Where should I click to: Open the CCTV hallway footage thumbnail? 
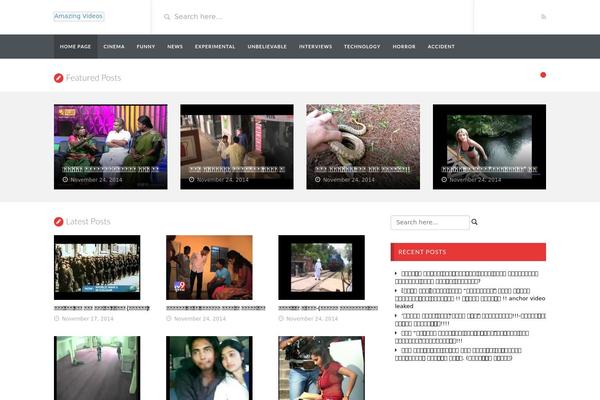click(97, 368)
